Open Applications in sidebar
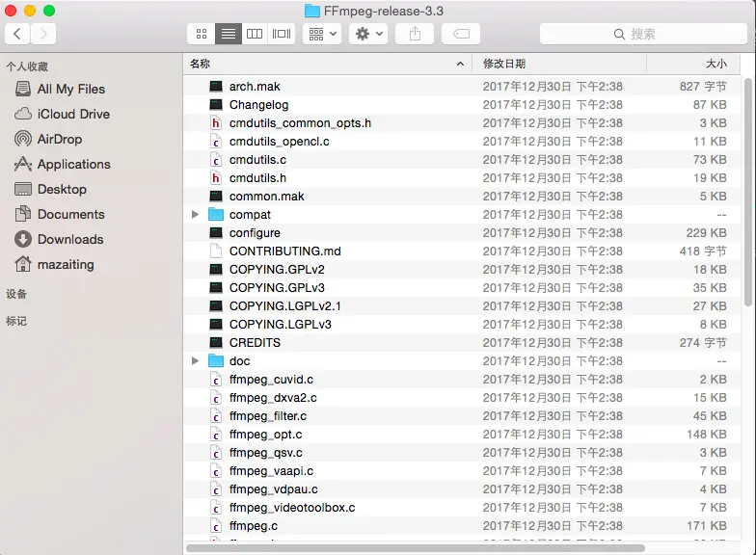Viewport: 756px width, 555px height. click(x=62, y=164)
